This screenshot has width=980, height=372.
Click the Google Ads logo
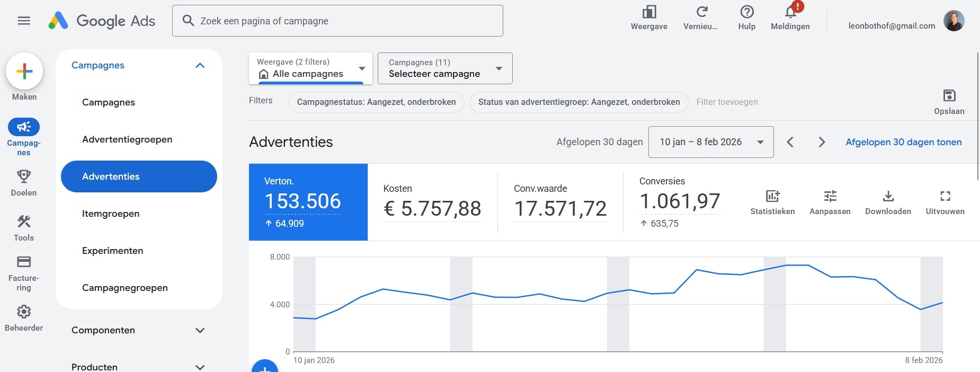click(102, 21)
